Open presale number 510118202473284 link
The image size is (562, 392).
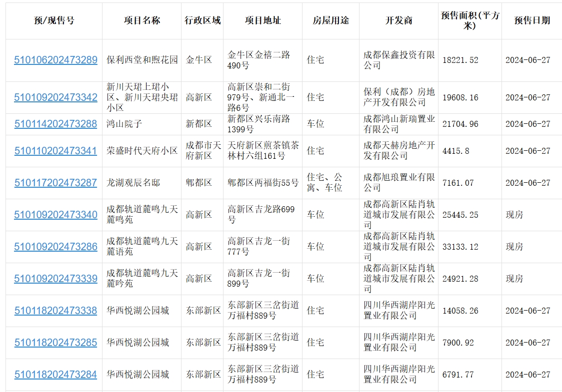55,375
